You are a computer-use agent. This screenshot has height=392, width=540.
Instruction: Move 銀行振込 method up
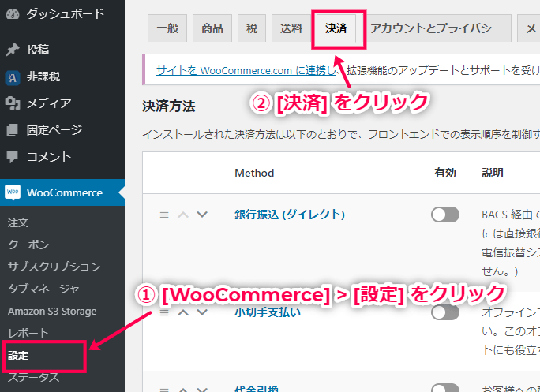183,215
